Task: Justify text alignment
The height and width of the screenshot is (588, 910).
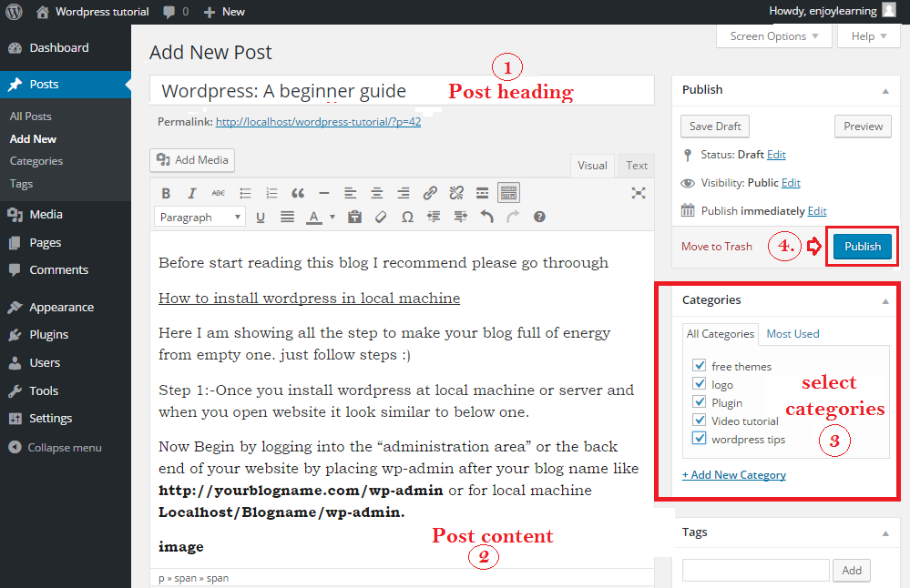Action: 287,217
